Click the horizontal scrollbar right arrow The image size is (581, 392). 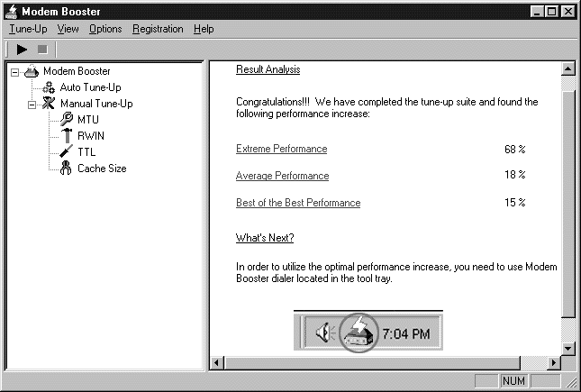click(554, 362)
